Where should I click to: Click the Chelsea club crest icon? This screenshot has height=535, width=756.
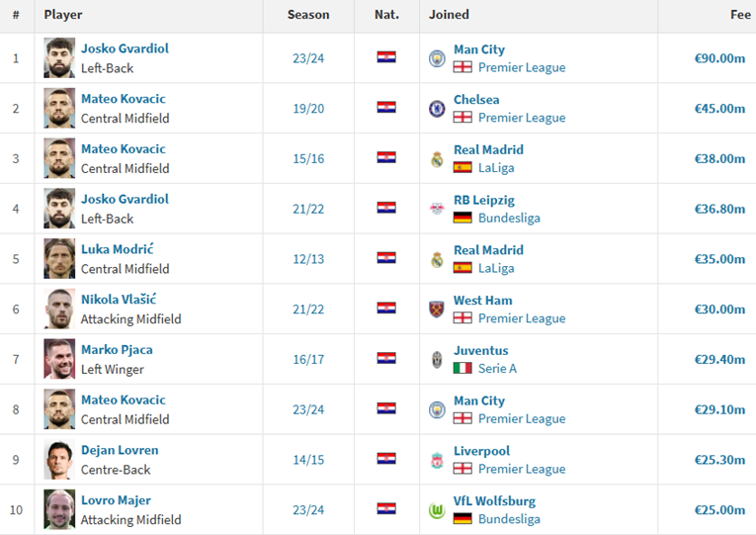point(437,109)
